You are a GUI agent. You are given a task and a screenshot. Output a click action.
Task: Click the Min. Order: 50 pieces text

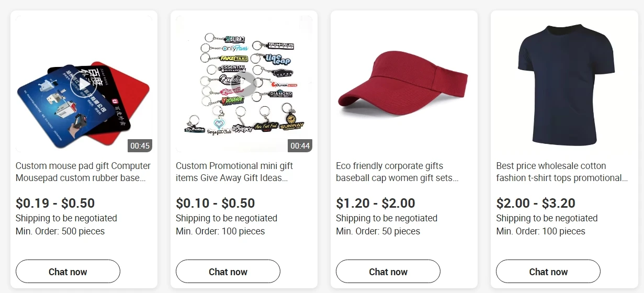pos(378,231)
